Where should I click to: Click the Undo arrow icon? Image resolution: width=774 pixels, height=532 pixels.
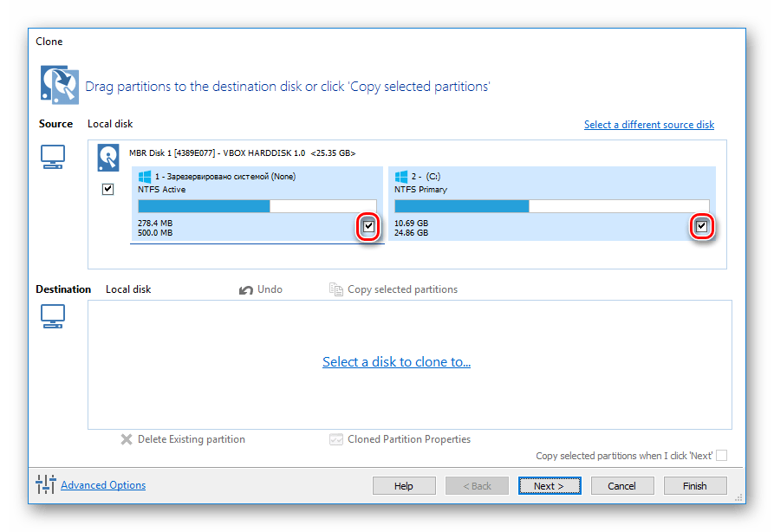tap(246, 289)
